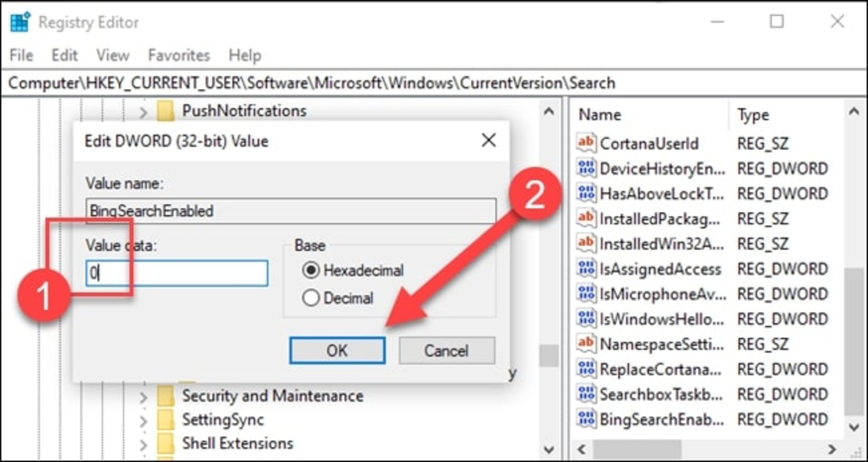Click the HasAboveLockT... DWORD icon
This screenshot has height=462, width=868.
[586, 193]
